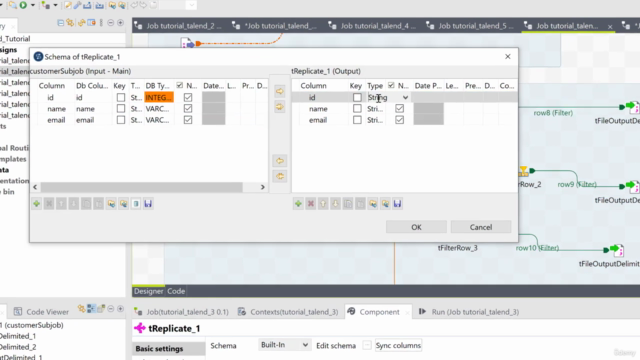Viewport: 640px width, 360px height.
Task: Export input schema to XML file icon
Action: (124, 204)
